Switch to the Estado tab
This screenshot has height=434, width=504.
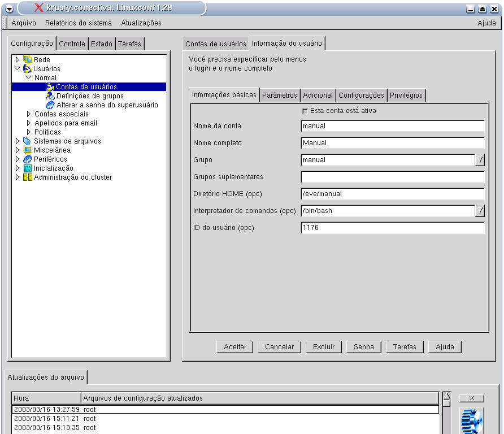[102, 44]
